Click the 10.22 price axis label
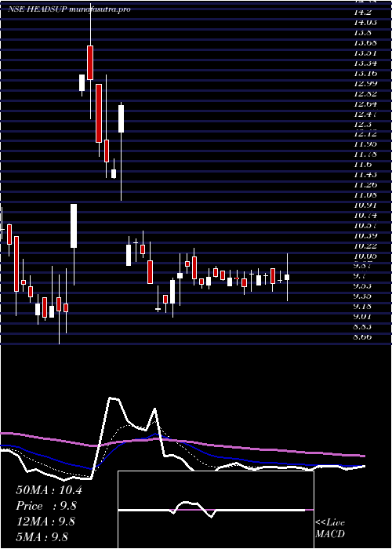 365,245
